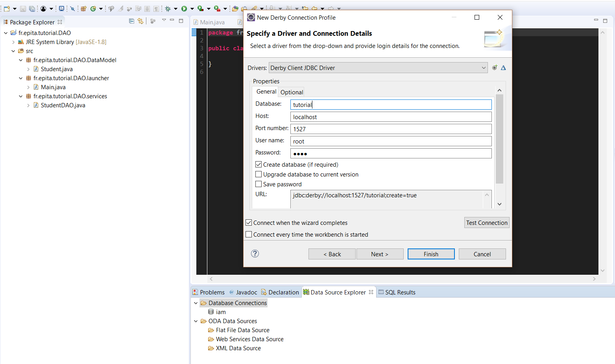Close the Data Source Explorer tab via X
The image size is (615, 364).
click(x=371, y=292)
